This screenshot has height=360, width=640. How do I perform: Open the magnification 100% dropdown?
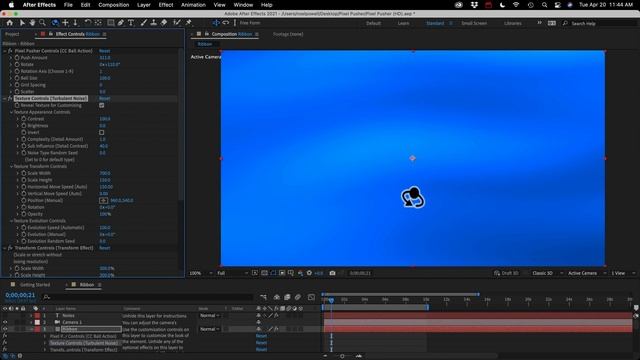(x=201, y=273)
